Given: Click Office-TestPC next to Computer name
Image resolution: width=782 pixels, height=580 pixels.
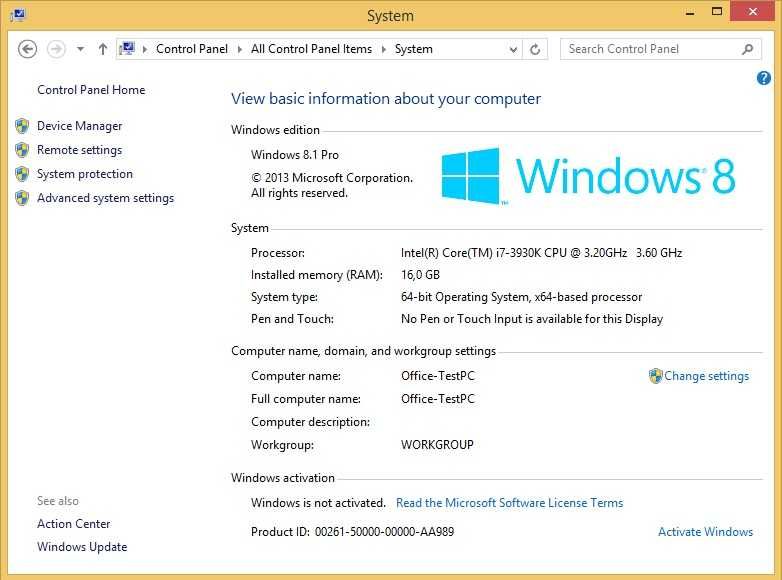Looking at the screenshot, I should tap(437, 376).
